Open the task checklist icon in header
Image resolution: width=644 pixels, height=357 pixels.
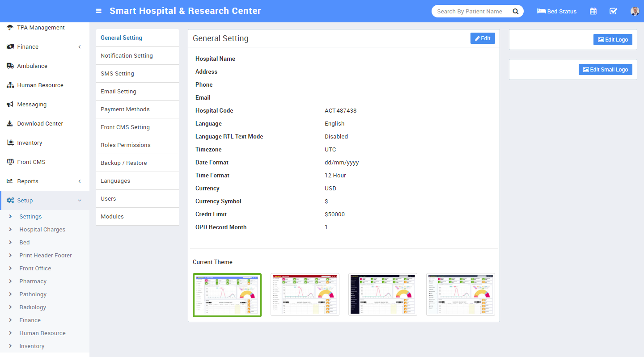point(613,11)
